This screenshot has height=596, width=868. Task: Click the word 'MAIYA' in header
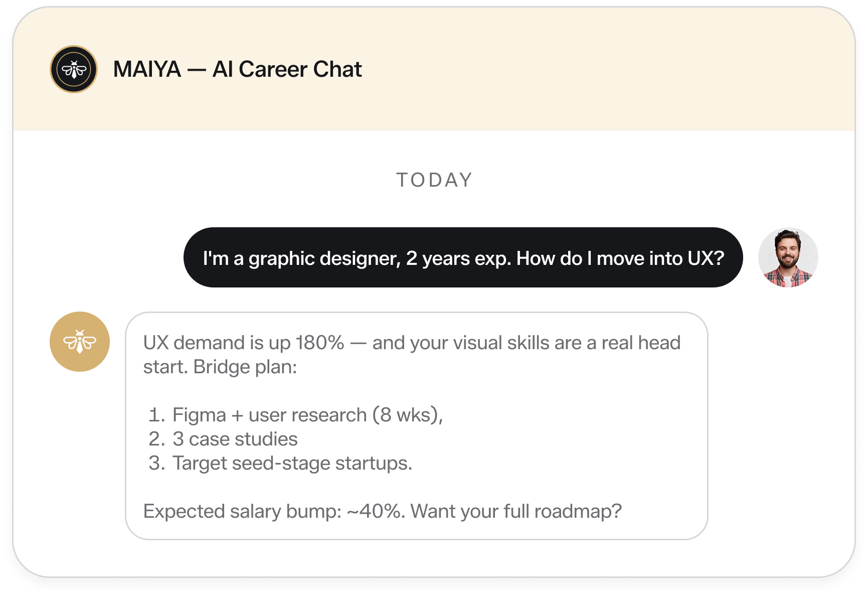coord(147,69)
